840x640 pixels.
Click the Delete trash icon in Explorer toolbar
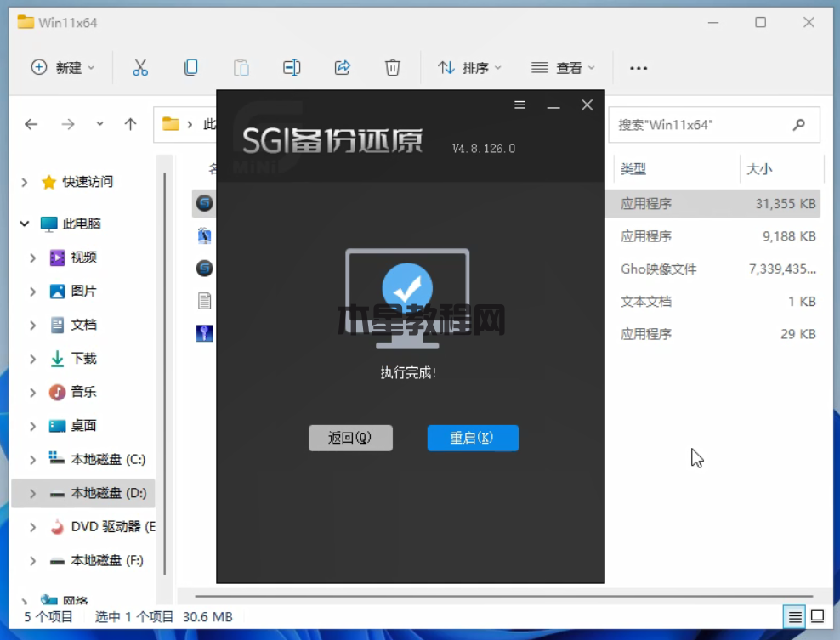393,68
